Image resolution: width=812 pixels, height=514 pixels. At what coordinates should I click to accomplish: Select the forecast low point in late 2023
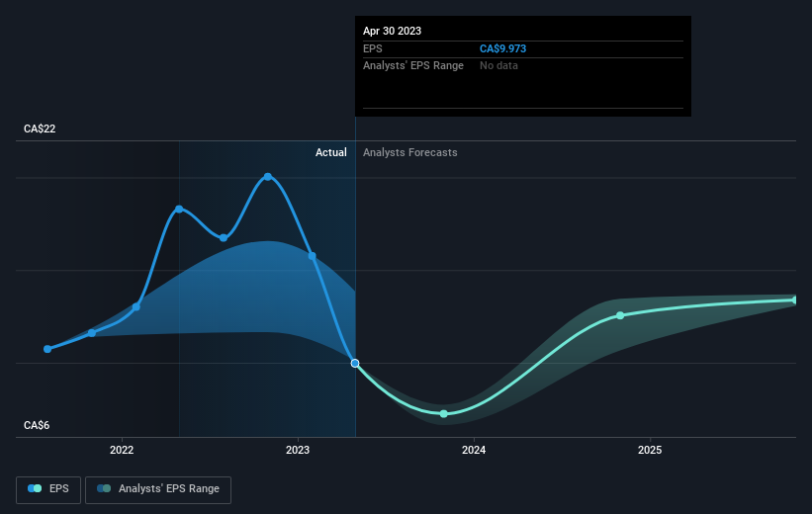[444, 413]
